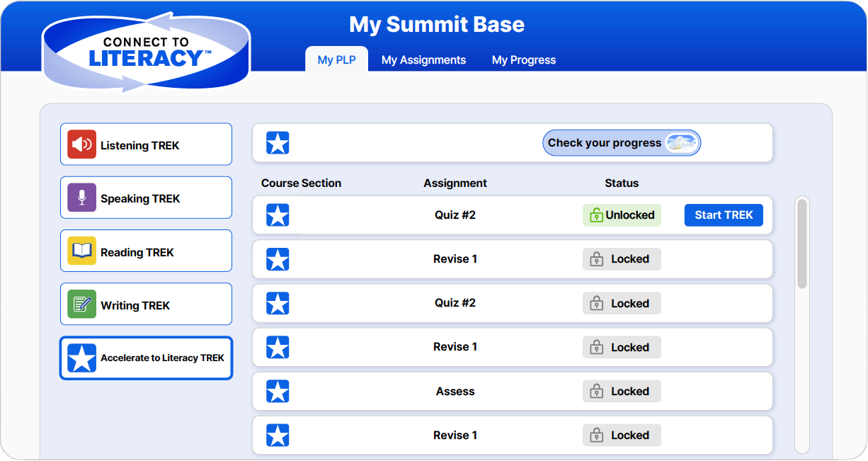Click the Locked badge in the Assess row

tap(622, 392)
